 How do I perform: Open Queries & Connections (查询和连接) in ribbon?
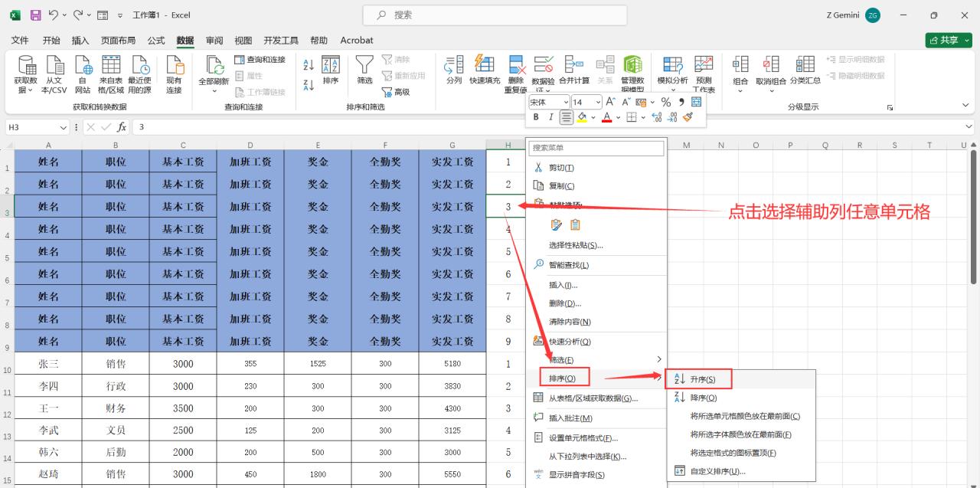pos(260,60)
